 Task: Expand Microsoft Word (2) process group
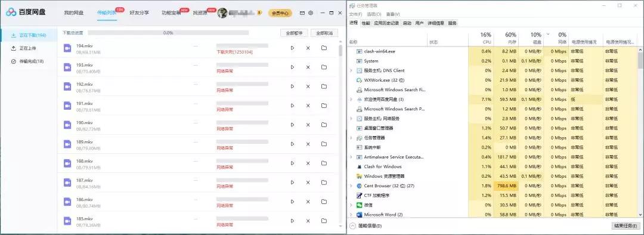point(351,215)
